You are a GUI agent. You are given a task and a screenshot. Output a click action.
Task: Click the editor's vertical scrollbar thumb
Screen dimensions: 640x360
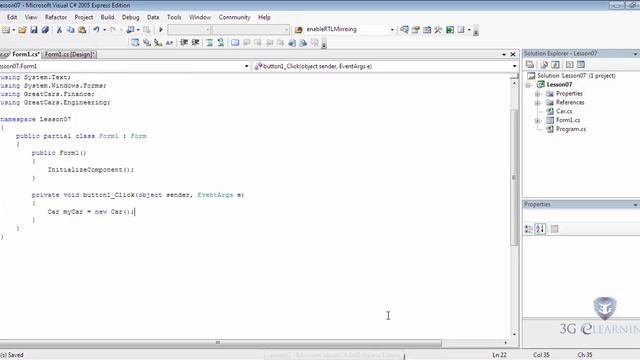tap(514, 178)
